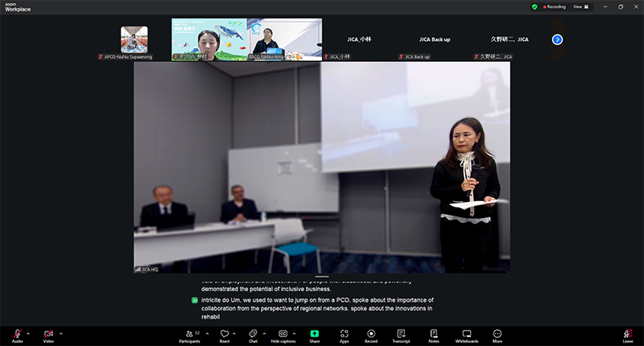Select the APCD Networking participant thumbnail
Viewport: 644px width, 346px height.
coord(285,39)
